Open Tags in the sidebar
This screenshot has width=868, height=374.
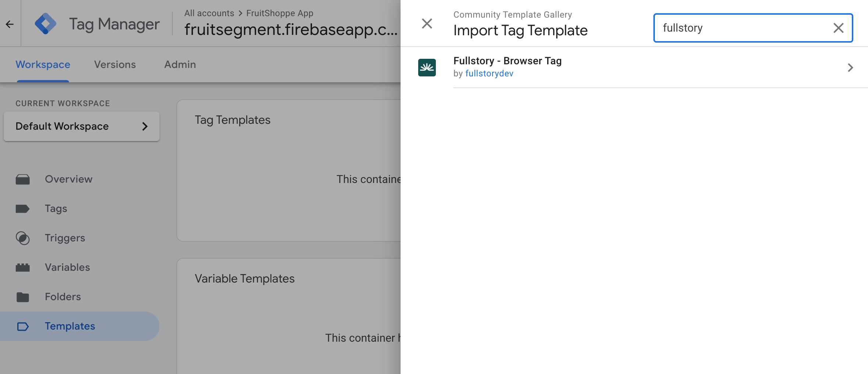click(x=56, y=209)
